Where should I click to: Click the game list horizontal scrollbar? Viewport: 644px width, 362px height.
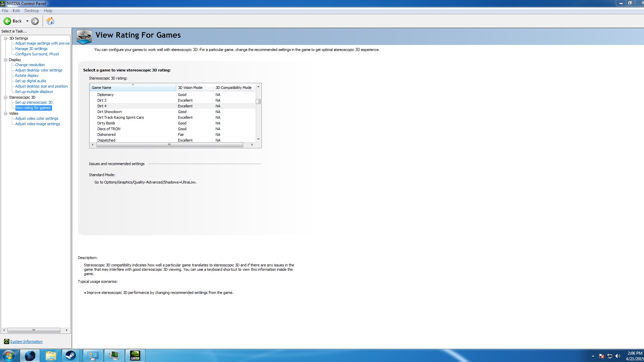tap(169, 145)
